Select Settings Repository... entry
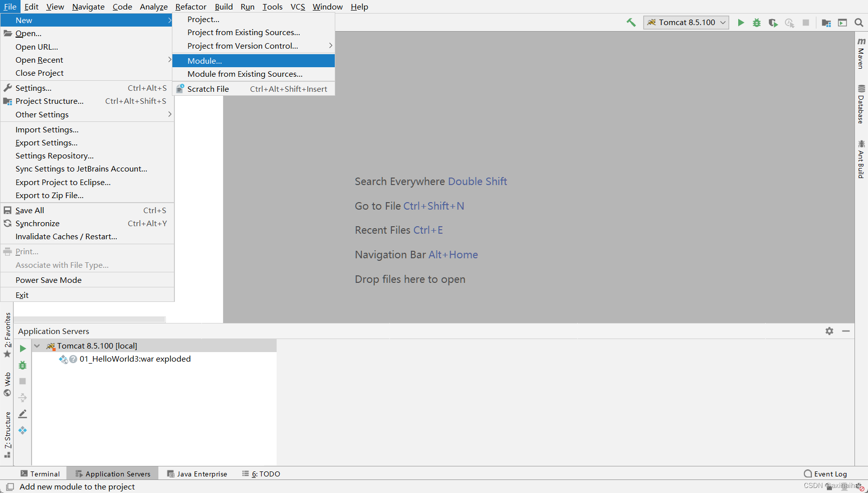 pyautogui.click(x=87, y=155)
